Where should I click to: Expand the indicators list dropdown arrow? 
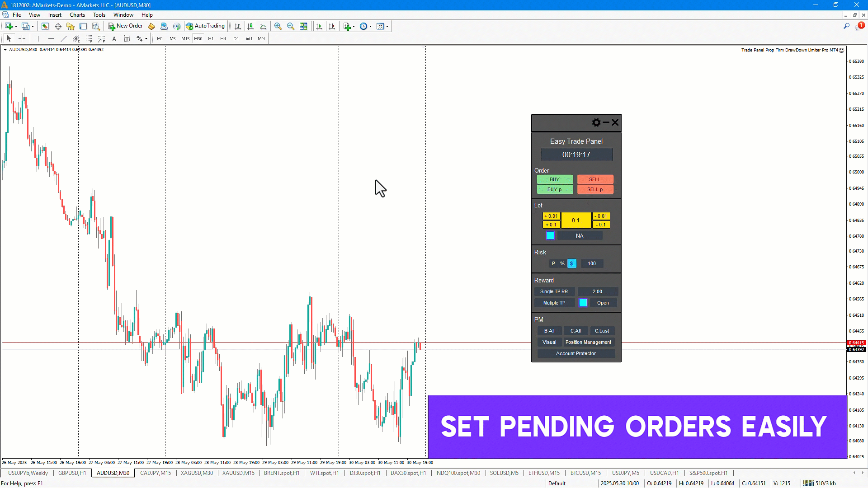pos(354,26)
